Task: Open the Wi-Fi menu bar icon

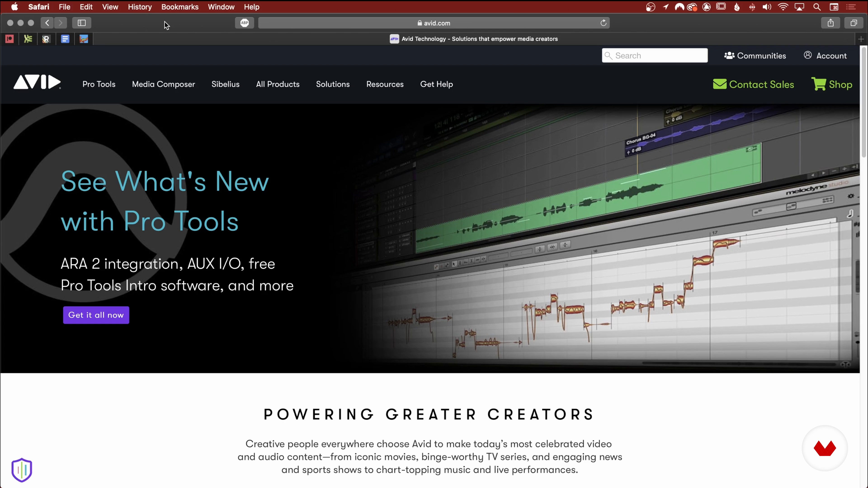Action: (783, 7)
